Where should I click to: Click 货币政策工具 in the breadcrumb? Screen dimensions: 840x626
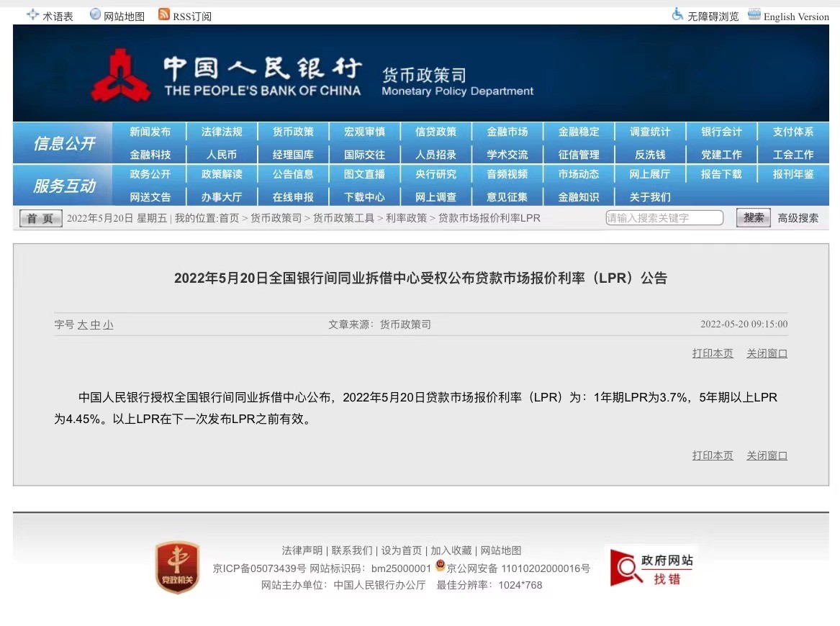(343, 218)
